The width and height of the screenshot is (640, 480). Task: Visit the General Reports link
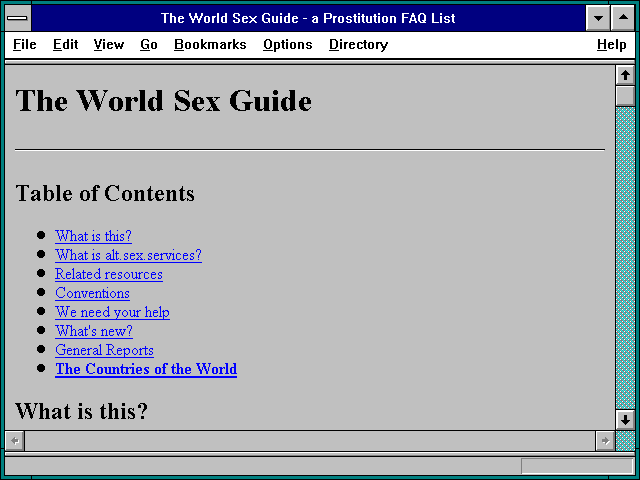[104, 350]
